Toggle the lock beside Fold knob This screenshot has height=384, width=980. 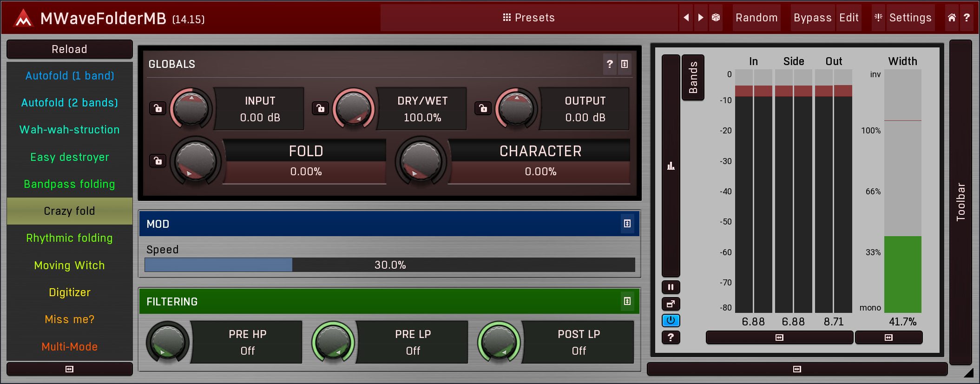pos(158,161)
